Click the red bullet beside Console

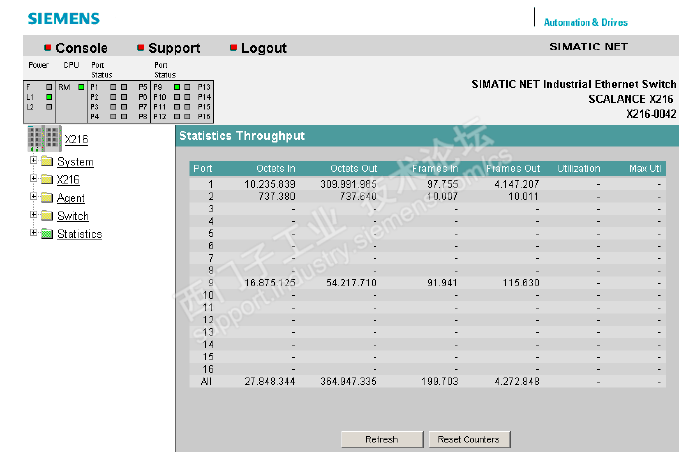pyautogui.click(x=48, y=47)
